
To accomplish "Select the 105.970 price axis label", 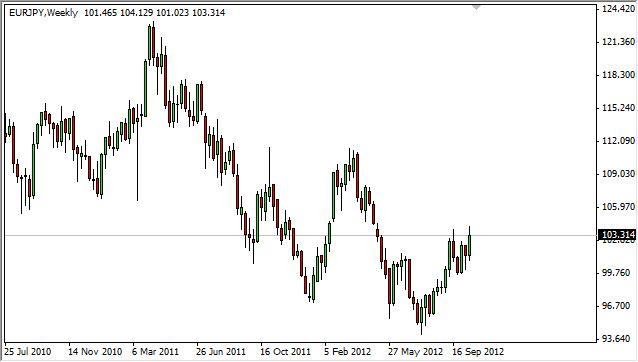I will 618,207.
